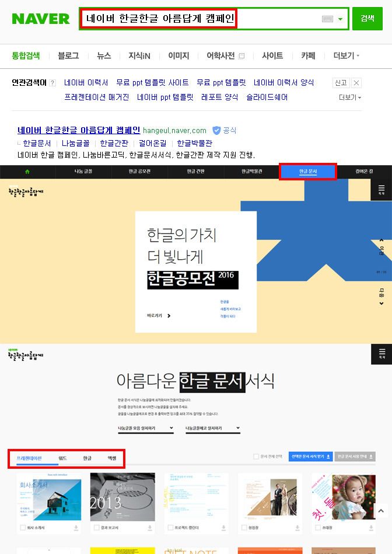This screenshot has height=554, width=392.
Task: Click the 공식 verified shield badge
Action: 216,130
